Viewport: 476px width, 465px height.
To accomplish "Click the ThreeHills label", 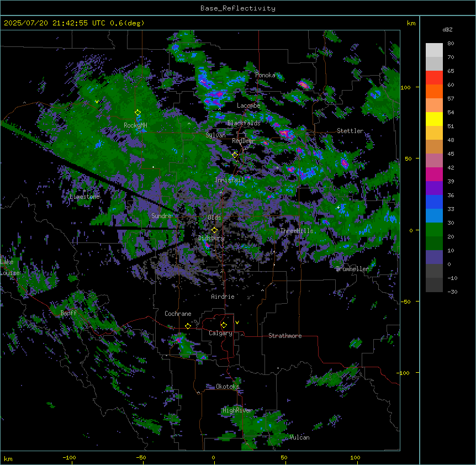I will pyautogui.click(x=297, y=231).
